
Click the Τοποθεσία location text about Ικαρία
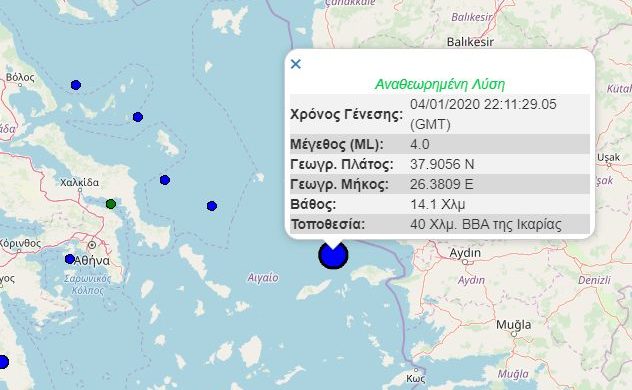tap(486, 224)
